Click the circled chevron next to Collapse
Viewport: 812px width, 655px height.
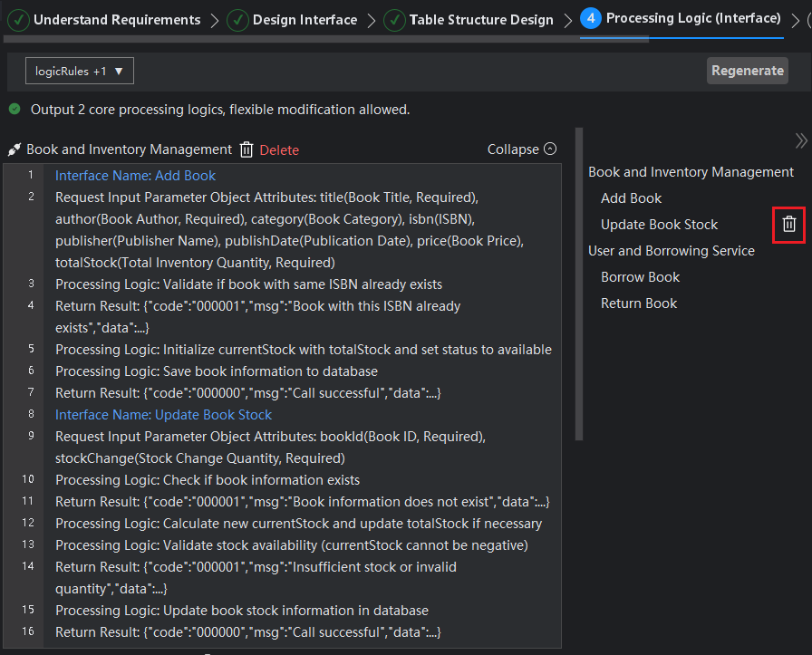pos(550,149)
